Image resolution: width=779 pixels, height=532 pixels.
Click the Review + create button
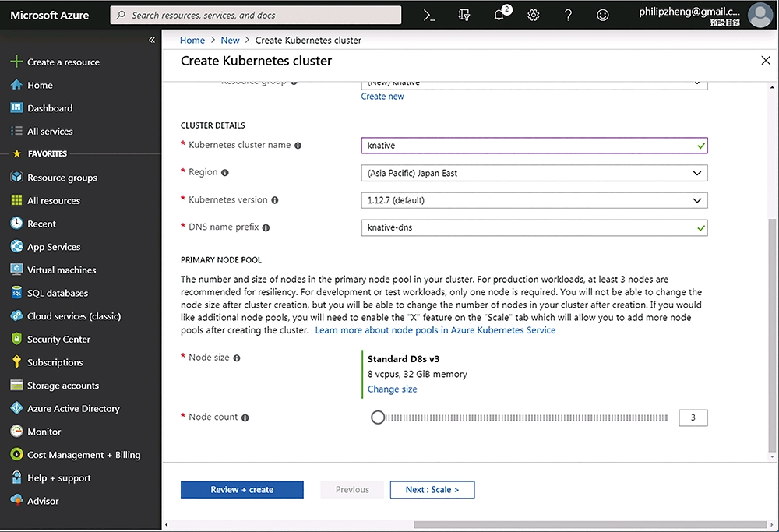click(242, 489)
